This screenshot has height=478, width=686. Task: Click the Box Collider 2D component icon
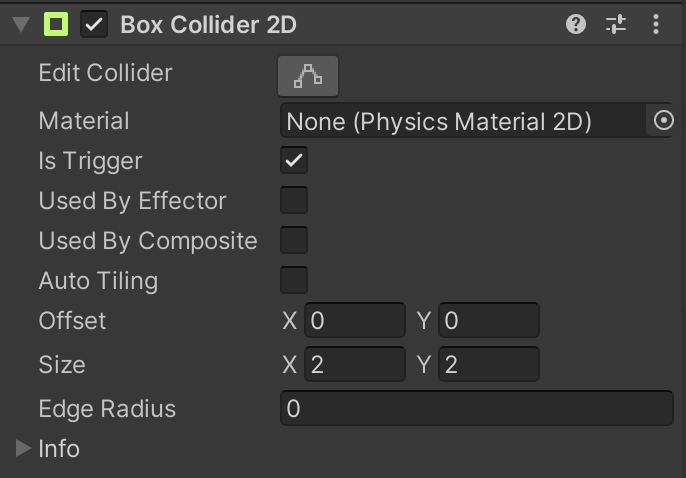[x=56, y=24]
